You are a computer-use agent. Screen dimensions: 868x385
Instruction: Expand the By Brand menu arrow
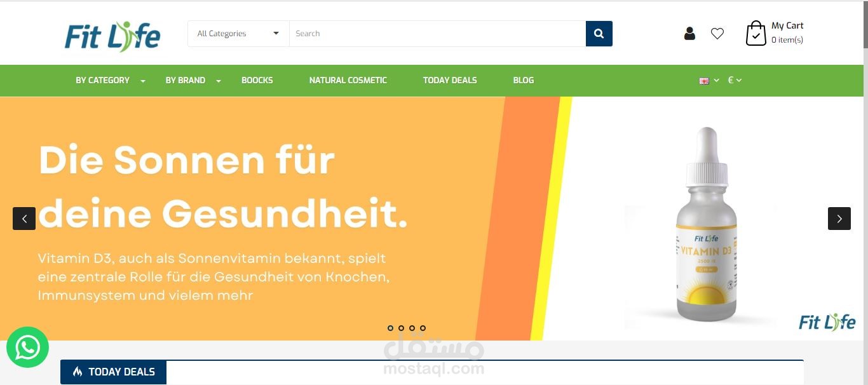click(219, 81)
